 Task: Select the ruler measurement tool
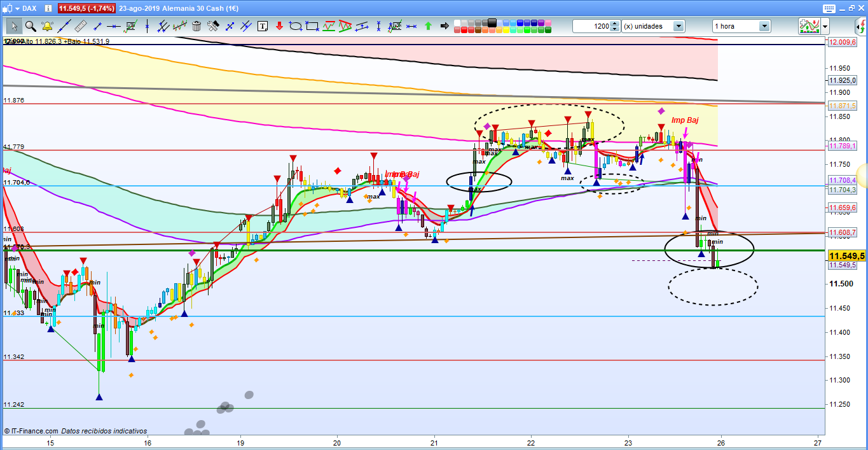[x=80, y=26]
